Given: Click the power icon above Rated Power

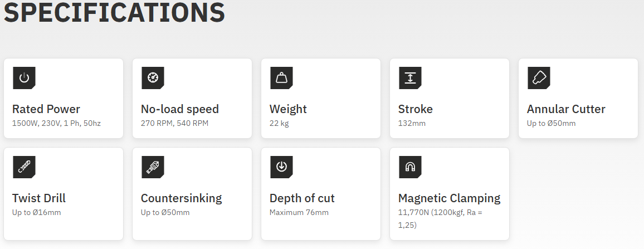Looking at the screenshot, I should 24,78.
